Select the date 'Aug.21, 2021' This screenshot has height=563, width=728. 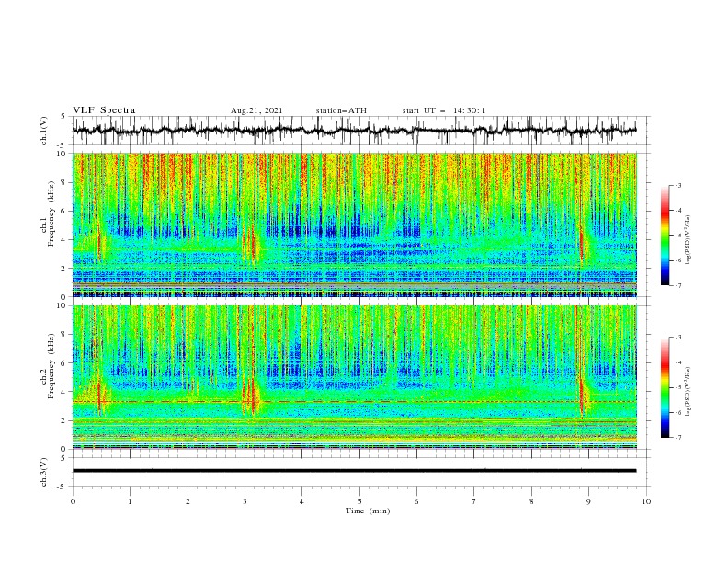(256, 110)
